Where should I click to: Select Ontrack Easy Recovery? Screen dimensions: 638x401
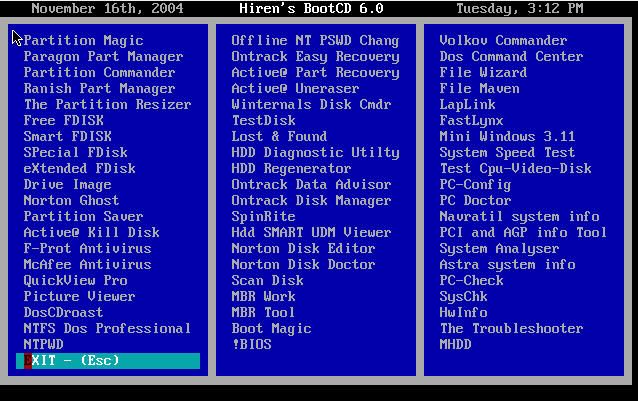point(315,57)
